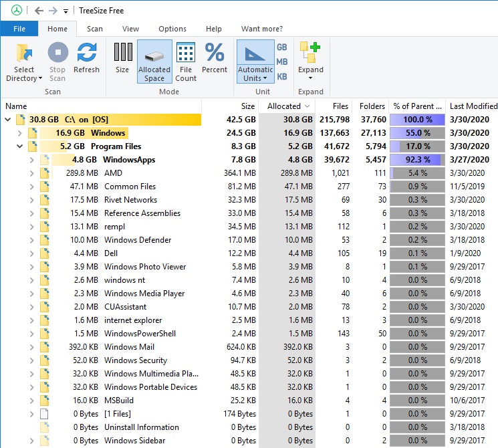Expand the Windows folder node
The width and height of the screenshot is (498, 448).
19,133
